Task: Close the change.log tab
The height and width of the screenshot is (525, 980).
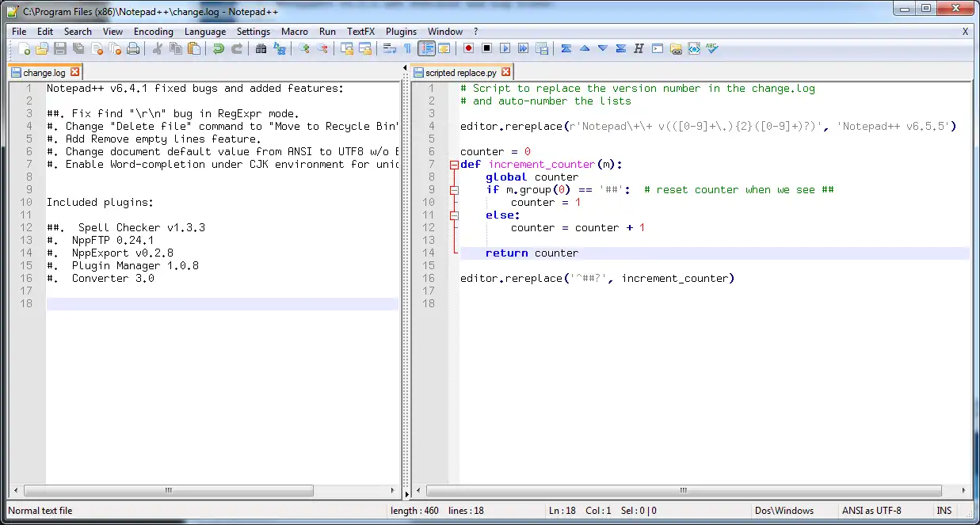Action: [x=74, y=73]
